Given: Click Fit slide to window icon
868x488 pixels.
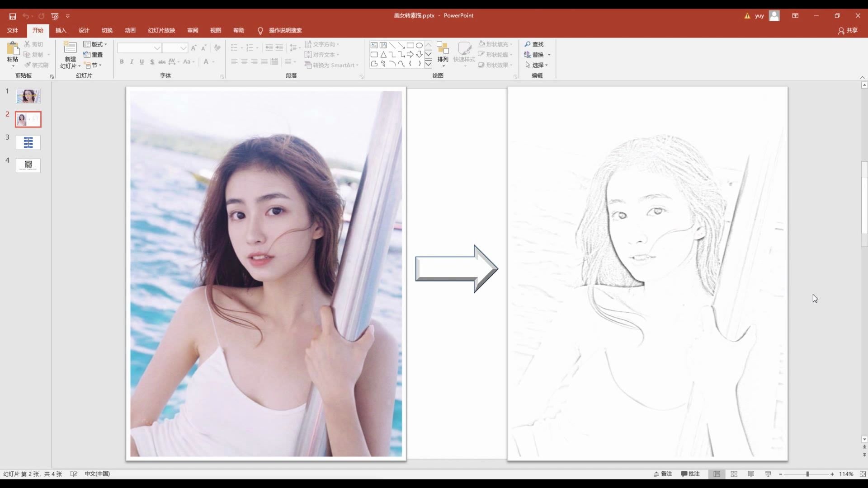Looking at the screenshot, I should [x=863, y=474].
